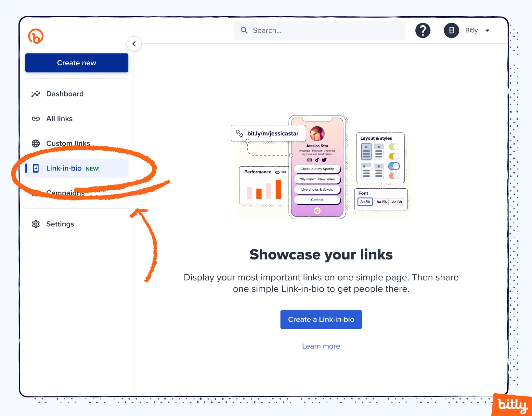
Task: Click the Create new button
Action: point(77,63)
